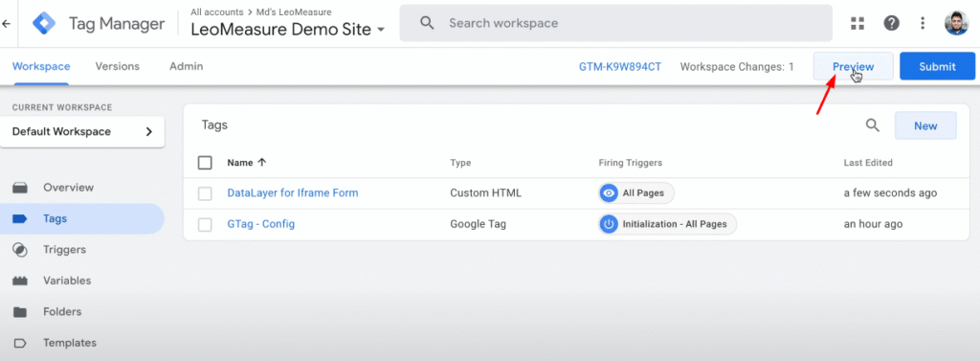Click the Tags table search icon
This screenshot has width=980, height=361.
tap(873, 125)
